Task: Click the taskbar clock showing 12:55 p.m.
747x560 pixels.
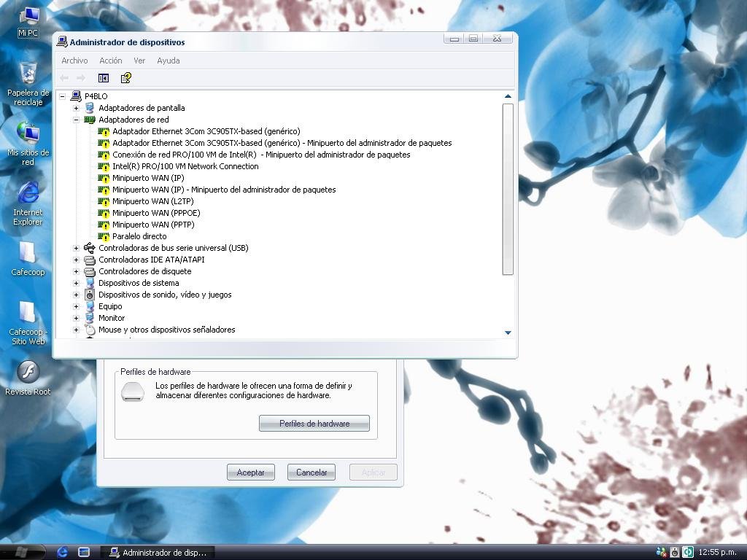Action: tap(717, 553)
